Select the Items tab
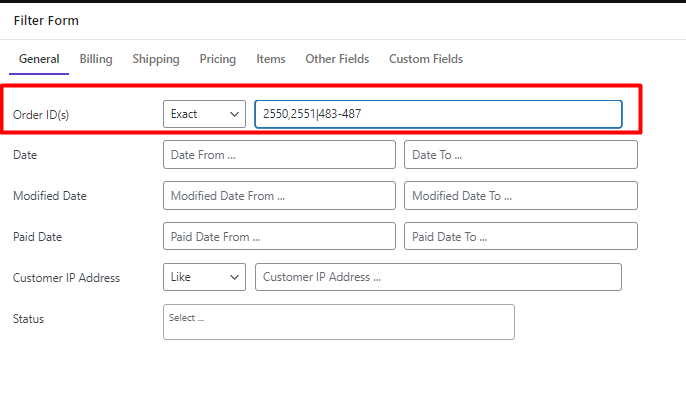The width and height of the screenshot is (686, 413). [x=270, y=59]
